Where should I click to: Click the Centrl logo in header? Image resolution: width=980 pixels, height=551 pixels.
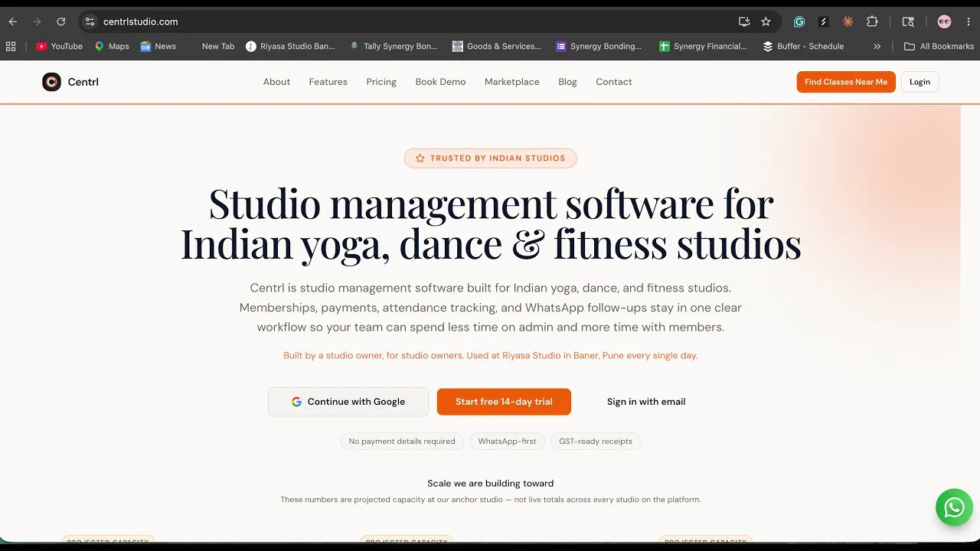[x=70, y=82]
